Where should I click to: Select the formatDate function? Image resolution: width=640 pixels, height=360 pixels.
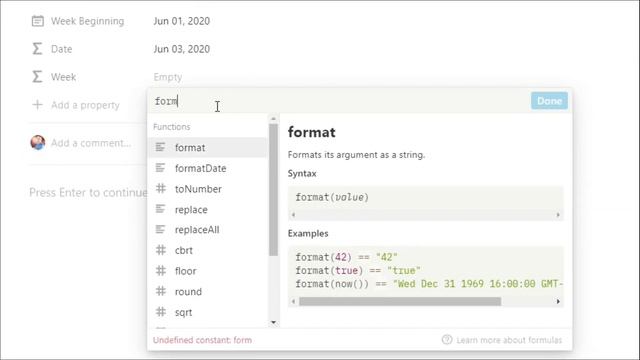click(208, 168)
